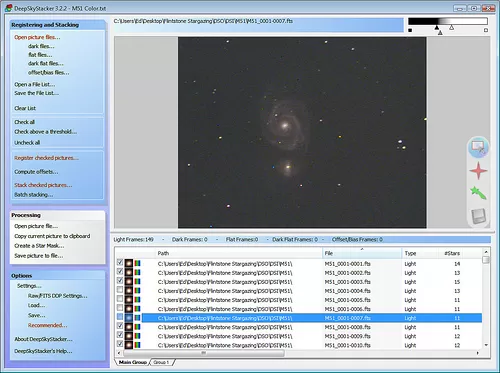
Task: Switch to the Main Group tab
Action: pyautogui.click(x=133, y=362)
